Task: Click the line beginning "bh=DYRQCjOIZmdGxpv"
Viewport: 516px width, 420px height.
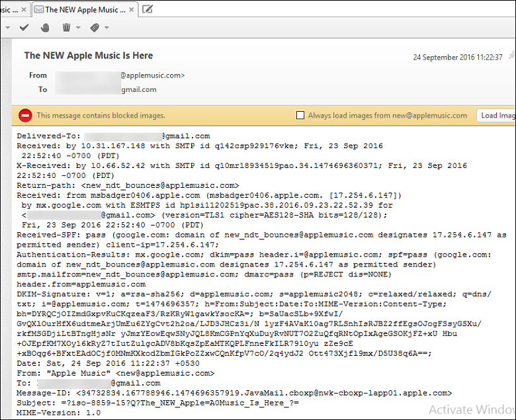Action: click(180, 314)
